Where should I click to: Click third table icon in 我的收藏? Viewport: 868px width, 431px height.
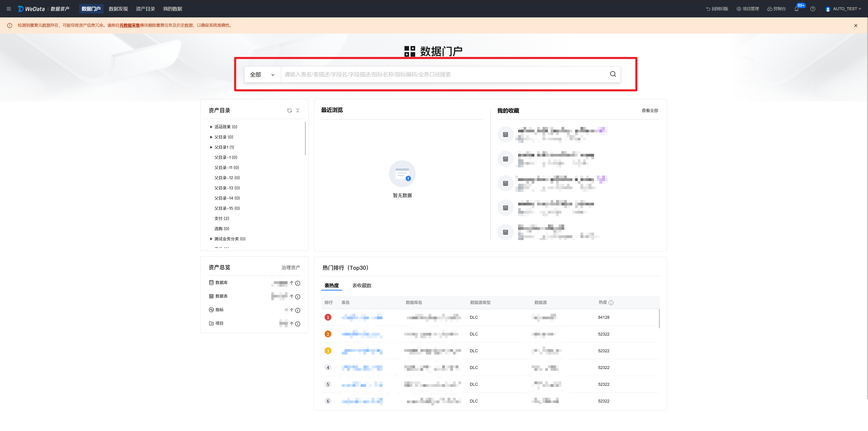[505, 183]
